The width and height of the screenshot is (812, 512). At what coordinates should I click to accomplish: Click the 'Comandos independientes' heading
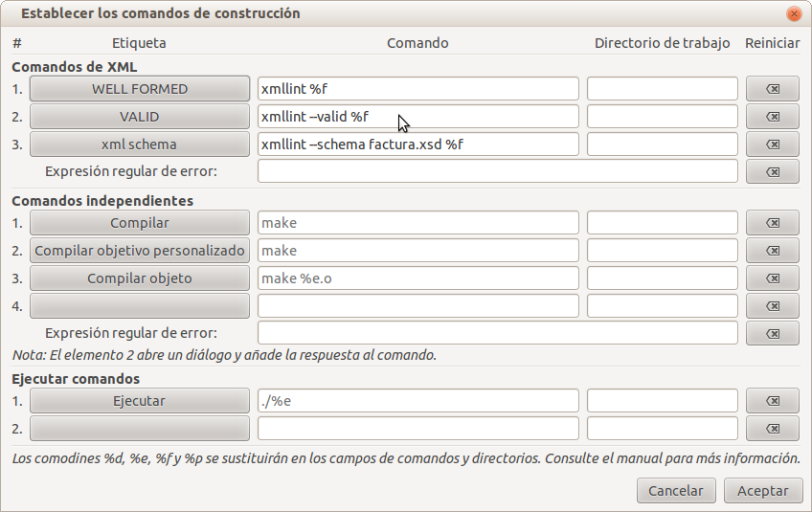(x=102, y=201)
